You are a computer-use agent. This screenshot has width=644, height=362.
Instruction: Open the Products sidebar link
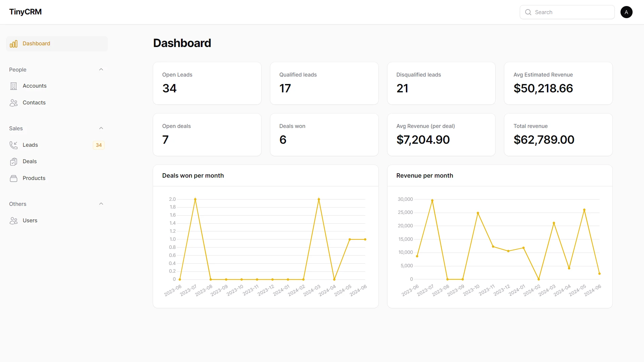(x=57, y=178)
